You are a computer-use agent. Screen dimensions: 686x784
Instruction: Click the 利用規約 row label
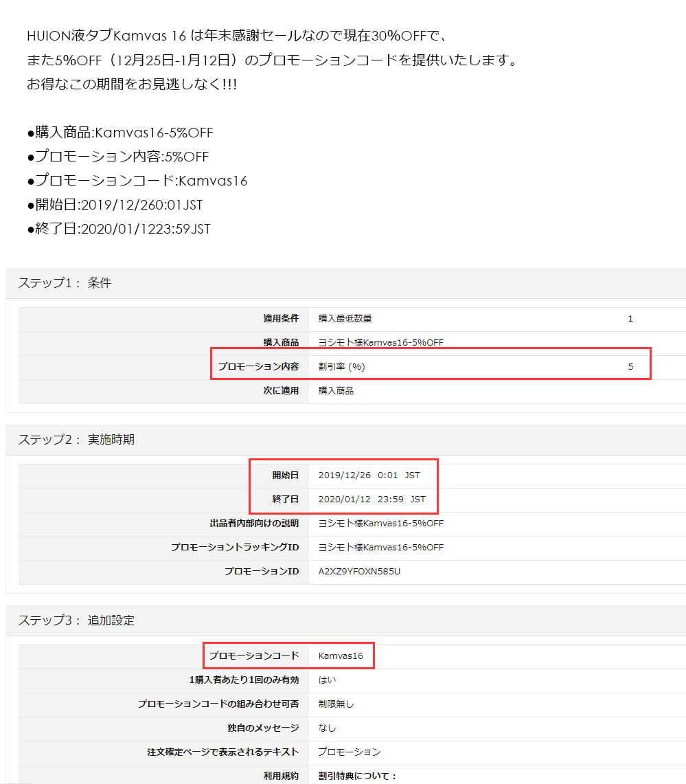coord(281,776)
